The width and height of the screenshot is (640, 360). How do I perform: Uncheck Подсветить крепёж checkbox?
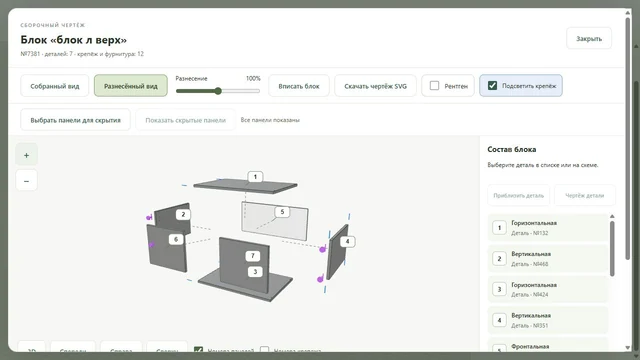(493, 86)
